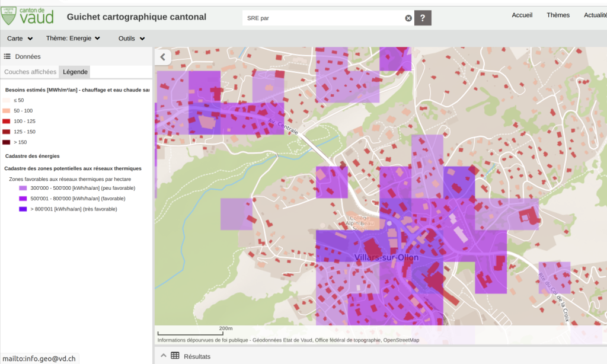607x364 pixels.
Task: Clear the search field with the X icon
Action: tap(408, 18)
